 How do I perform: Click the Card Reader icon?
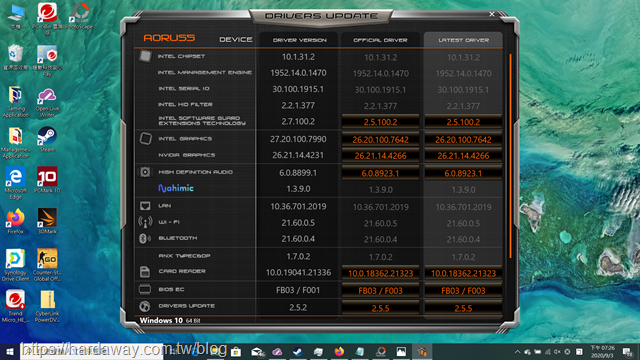coord(144,271)
